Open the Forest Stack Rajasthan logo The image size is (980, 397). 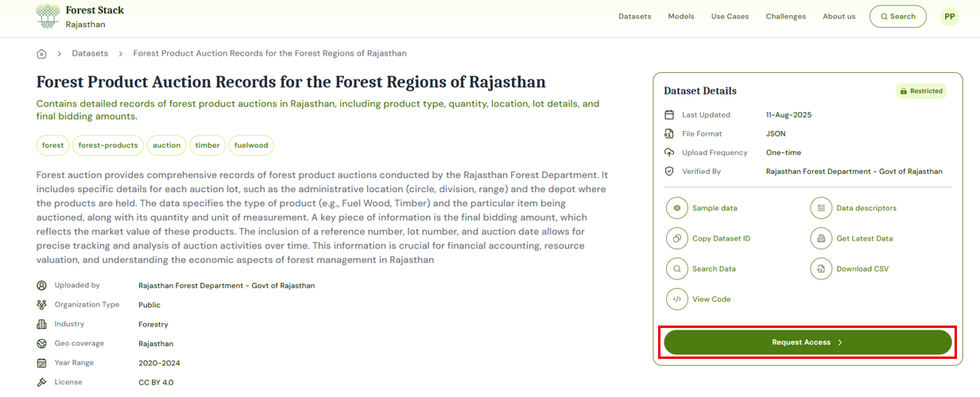(x=79, y=17)
